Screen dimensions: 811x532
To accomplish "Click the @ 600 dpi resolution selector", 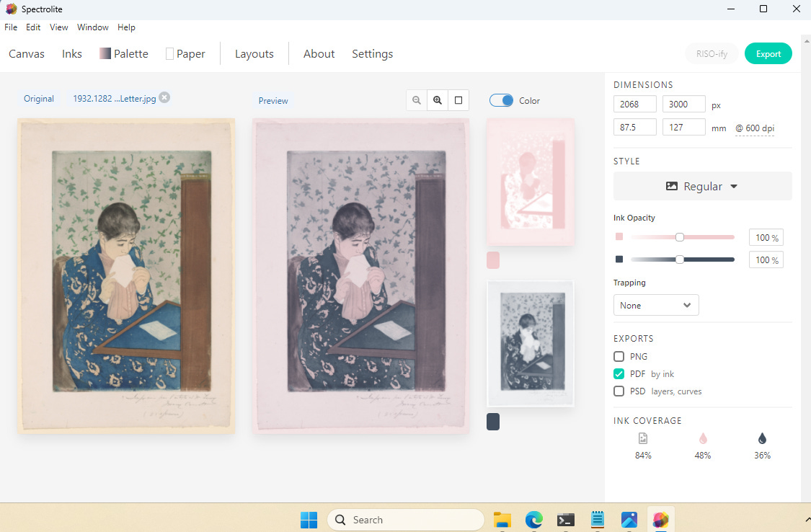I will (x=755, y=128).
